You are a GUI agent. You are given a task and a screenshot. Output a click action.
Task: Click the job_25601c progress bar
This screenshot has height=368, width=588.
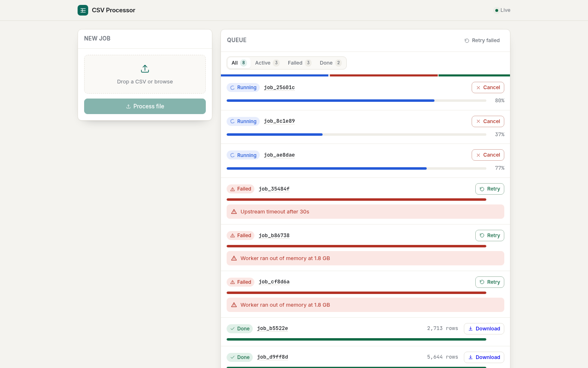pyautogui.click(x=356, y=101)
